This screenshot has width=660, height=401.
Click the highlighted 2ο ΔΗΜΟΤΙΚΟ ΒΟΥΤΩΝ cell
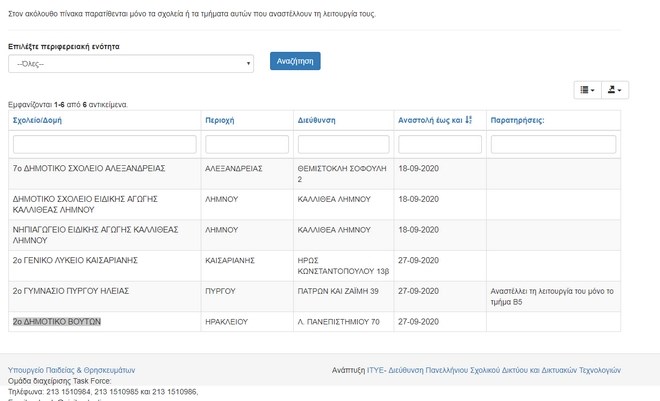pos(57,322)
